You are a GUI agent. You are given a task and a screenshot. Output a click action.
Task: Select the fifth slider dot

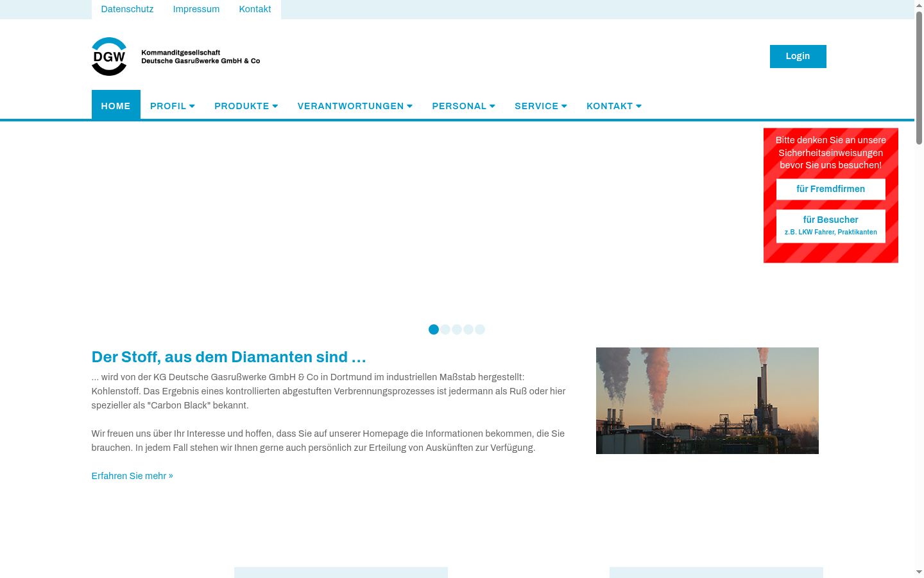480,329
